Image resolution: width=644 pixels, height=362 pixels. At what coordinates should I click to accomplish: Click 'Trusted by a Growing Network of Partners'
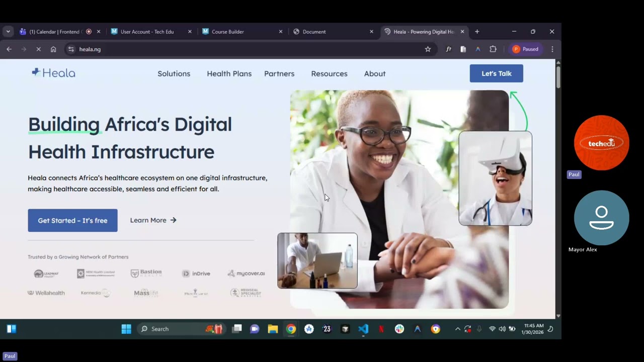pyautogui.click(x=78, y=257)
